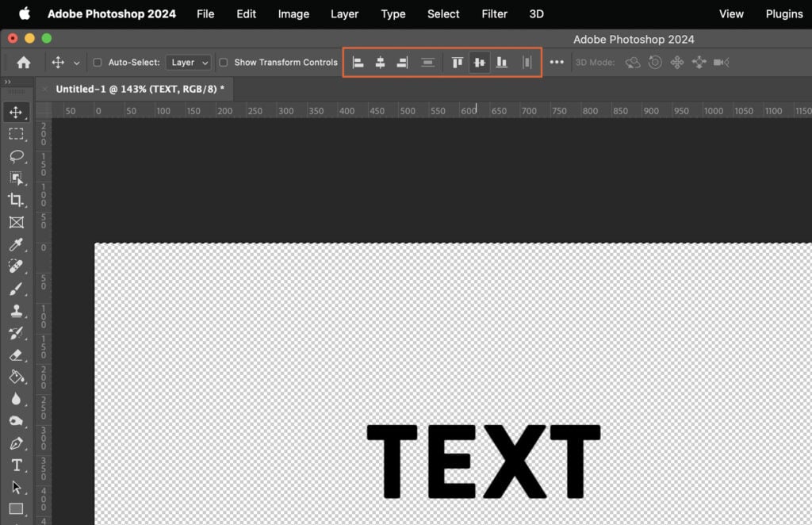The image size is (812, 525).
Task: Click the Align bottom edges icon
Action: pos(502,62)
